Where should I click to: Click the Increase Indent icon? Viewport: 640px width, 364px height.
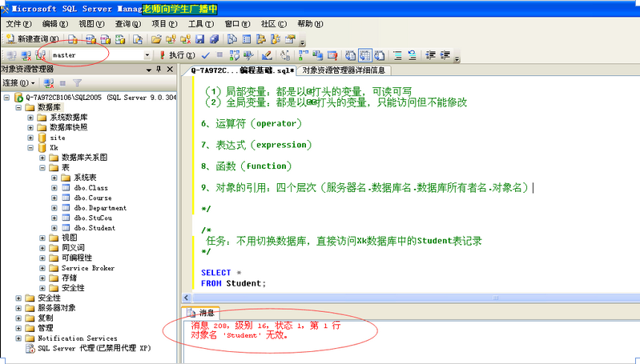(445, 55)
